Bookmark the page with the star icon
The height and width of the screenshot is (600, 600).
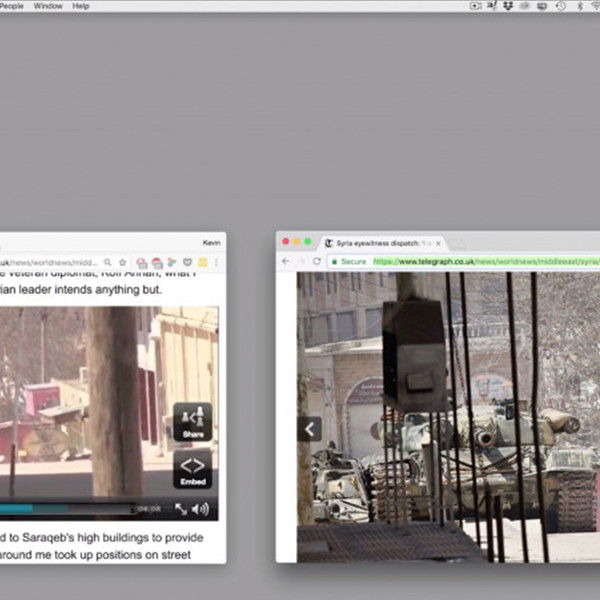pos(123,262)
